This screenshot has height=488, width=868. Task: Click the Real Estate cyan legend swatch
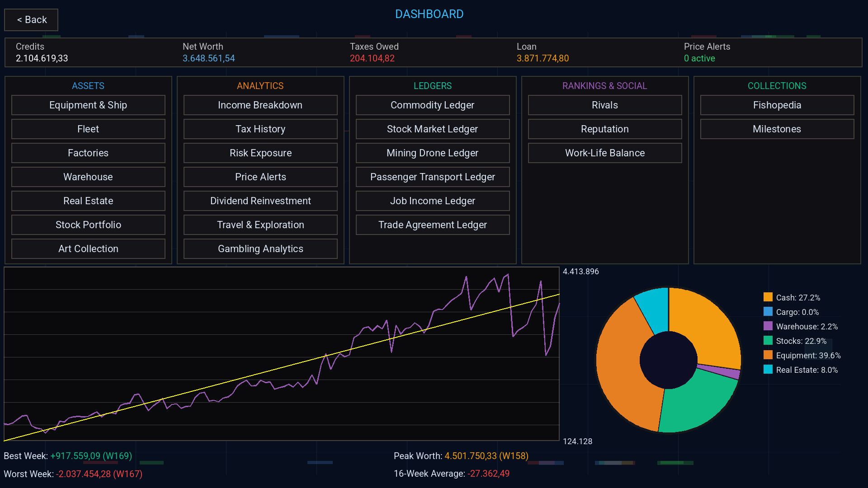click(x=768, y=369)
